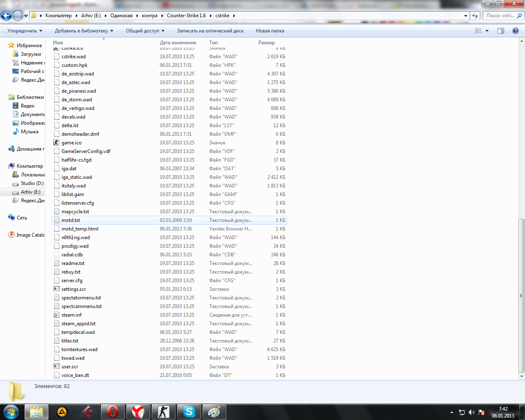
Task: Open the view options dropdown arrow
Action: pos(487,31)
